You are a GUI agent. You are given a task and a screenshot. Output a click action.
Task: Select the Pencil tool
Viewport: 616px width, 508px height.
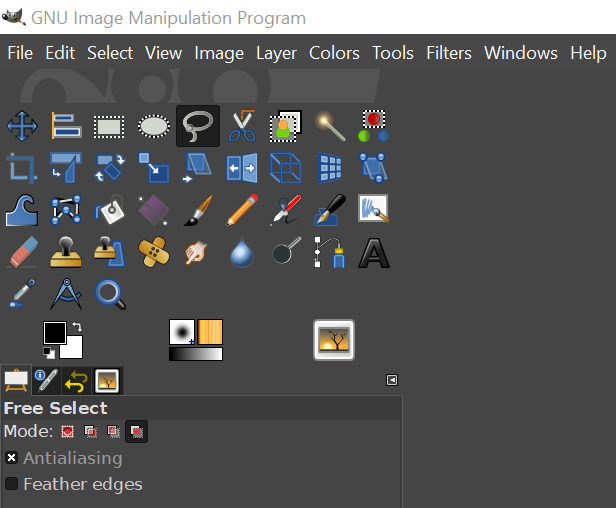pos(242,211)
